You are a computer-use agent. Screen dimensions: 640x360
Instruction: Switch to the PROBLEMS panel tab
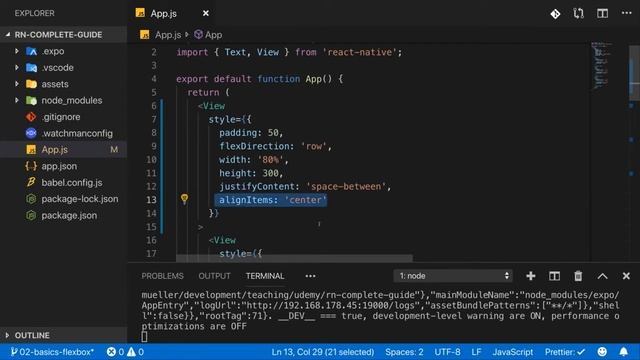point(162,276)
